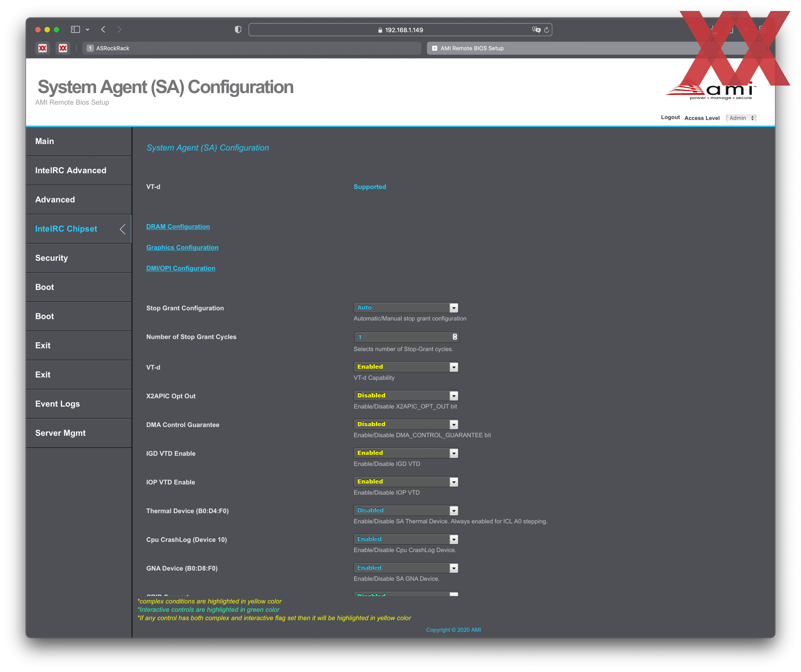
Task: Open the GNA Device (B0:D8:F0) dropdown
Action: (406, 568)
